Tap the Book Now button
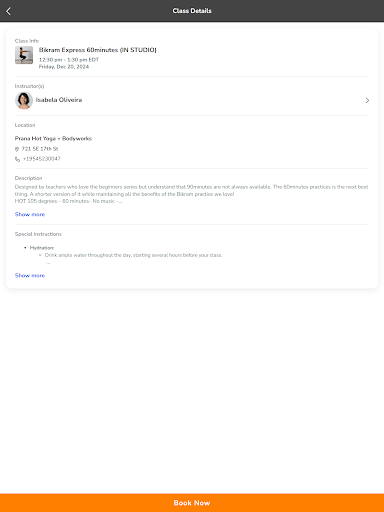This screenshot has height=512, width=384. 192,503
